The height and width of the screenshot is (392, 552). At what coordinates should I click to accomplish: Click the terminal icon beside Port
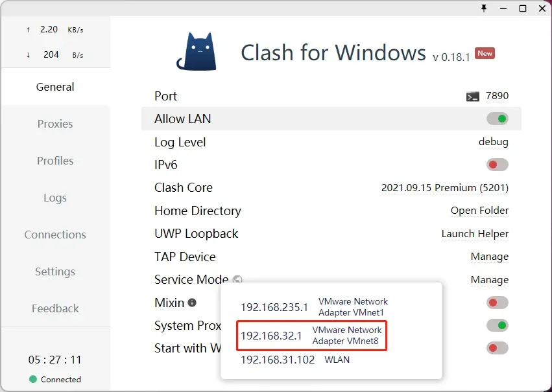(x=472, y=97)
